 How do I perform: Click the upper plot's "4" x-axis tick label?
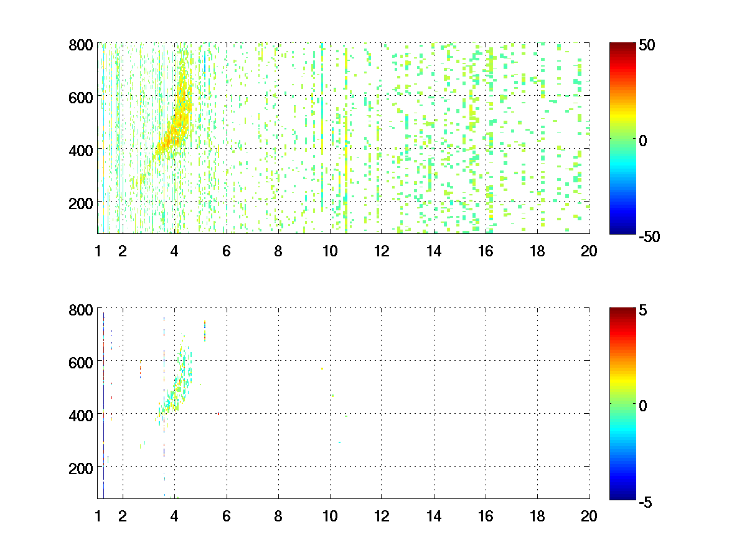coord(174,251)
